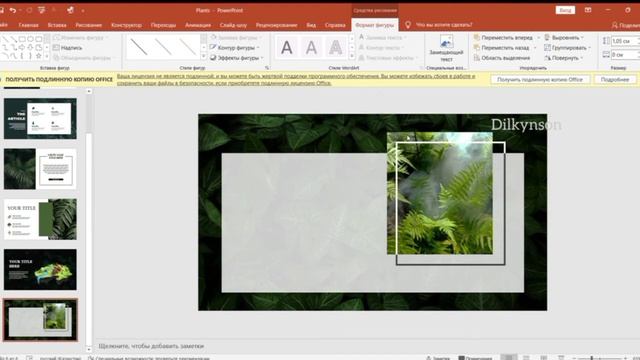Click the zoom slider handle in status bar
This screenshot has width=640, height=360.
click(x=592, y=358)
